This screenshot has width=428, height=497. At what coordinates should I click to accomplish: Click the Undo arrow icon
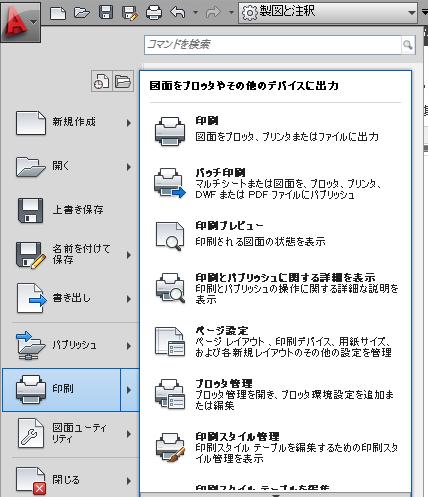pyautogui.click(x=178, y=13)
